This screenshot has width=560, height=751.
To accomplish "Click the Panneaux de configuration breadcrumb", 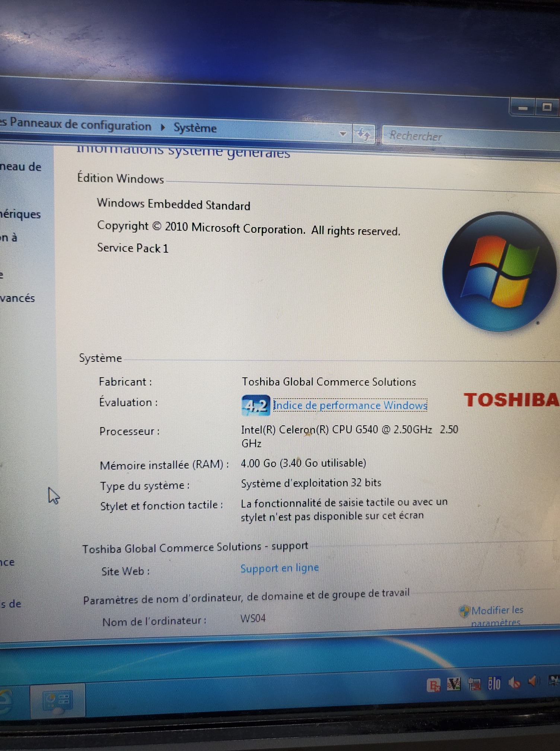I will (80, 124).
